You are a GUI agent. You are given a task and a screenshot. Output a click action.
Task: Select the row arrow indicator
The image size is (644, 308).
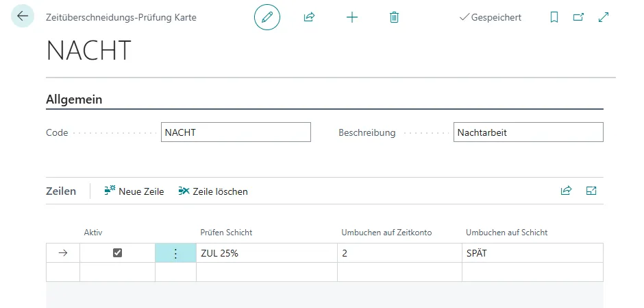pyautogui.click(x=63, y=253)
